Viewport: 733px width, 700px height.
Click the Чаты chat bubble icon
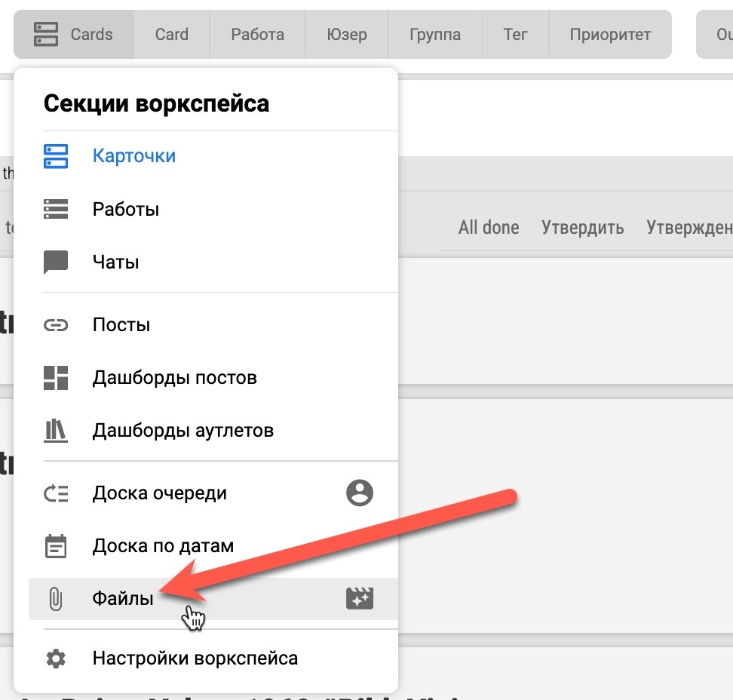click(56, 262)
